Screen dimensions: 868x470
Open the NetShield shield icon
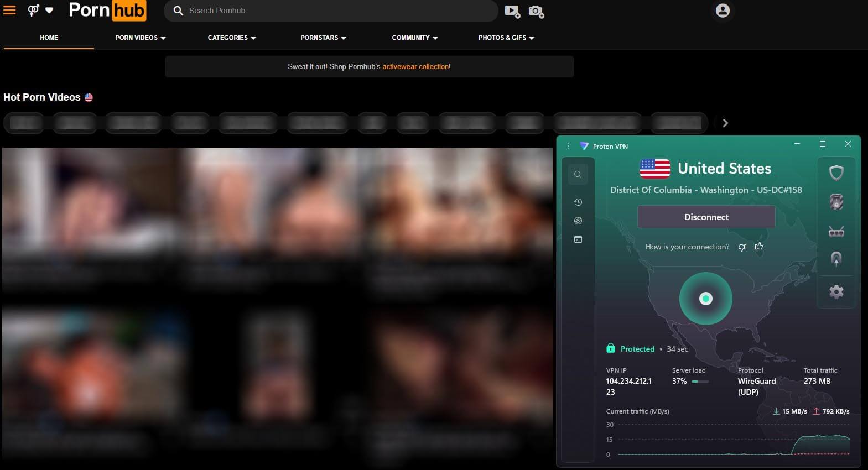coord(836,173)
